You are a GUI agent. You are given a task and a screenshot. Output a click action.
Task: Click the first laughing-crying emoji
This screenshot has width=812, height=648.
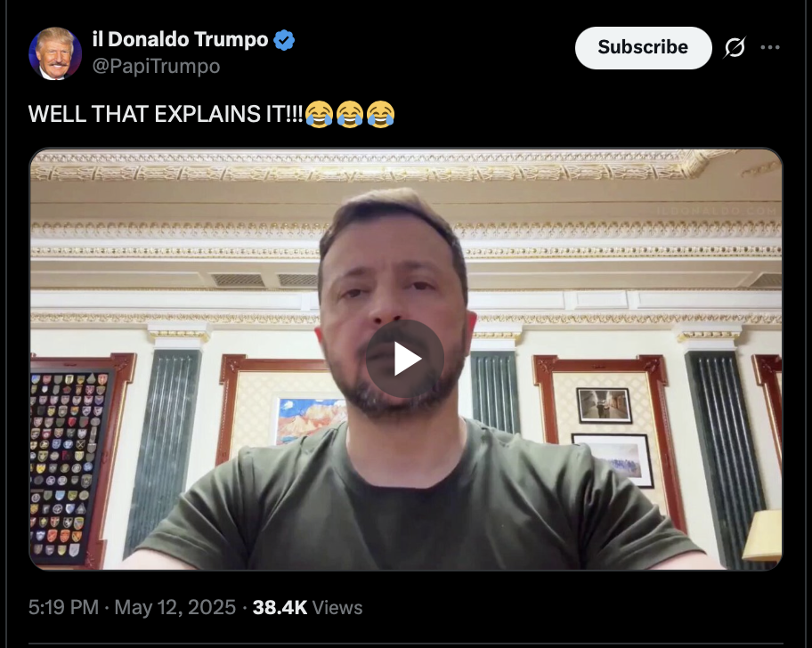coord(319,114)
